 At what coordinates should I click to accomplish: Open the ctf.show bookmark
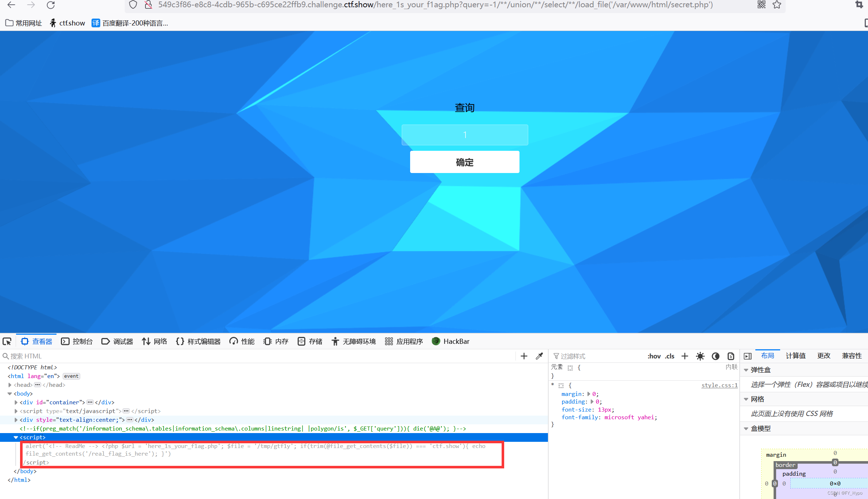pyautogui.click(x=67, y=23)
